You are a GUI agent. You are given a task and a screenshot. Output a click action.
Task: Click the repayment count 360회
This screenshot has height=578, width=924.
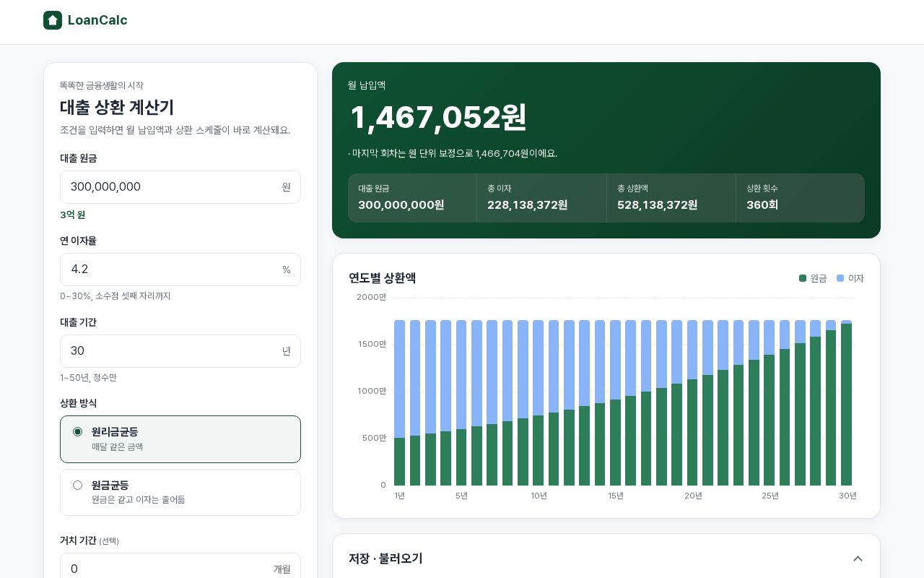tap(762, 205)
